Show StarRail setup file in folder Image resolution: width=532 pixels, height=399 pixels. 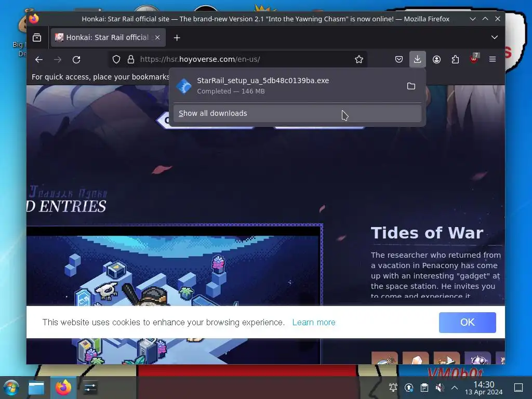pos(411,86)
